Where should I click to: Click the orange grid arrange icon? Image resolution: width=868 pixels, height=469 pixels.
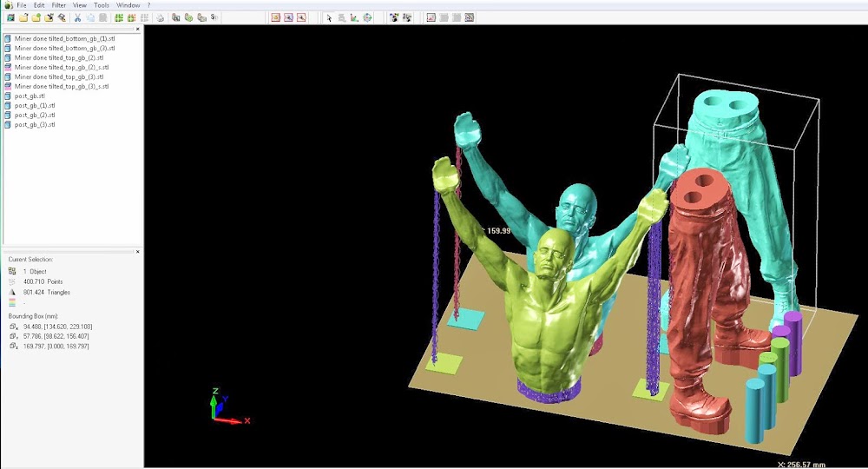pos(131,17)
